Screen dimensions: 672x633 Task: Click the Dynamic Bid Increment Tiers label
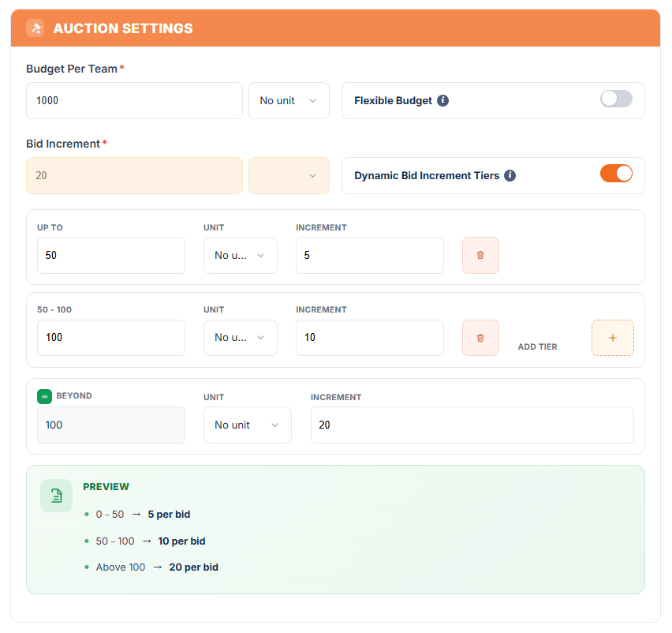(427, 175)
